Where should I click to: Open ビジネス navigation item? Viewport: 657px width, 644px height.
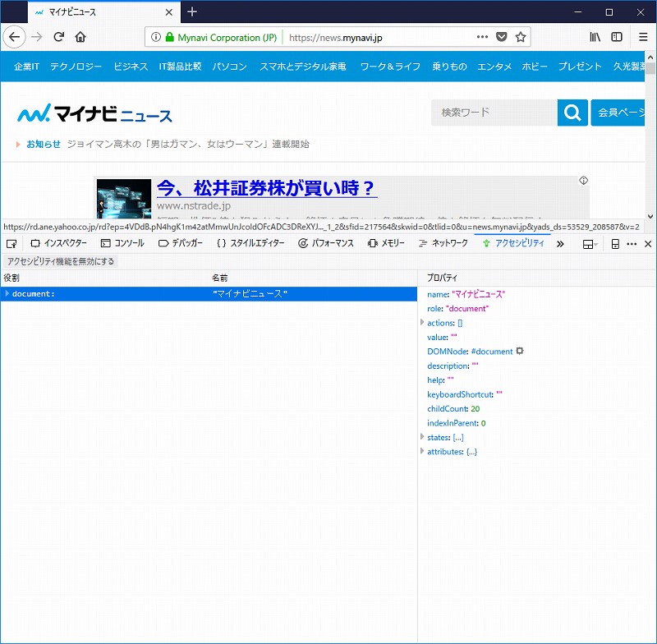[131, 67]
